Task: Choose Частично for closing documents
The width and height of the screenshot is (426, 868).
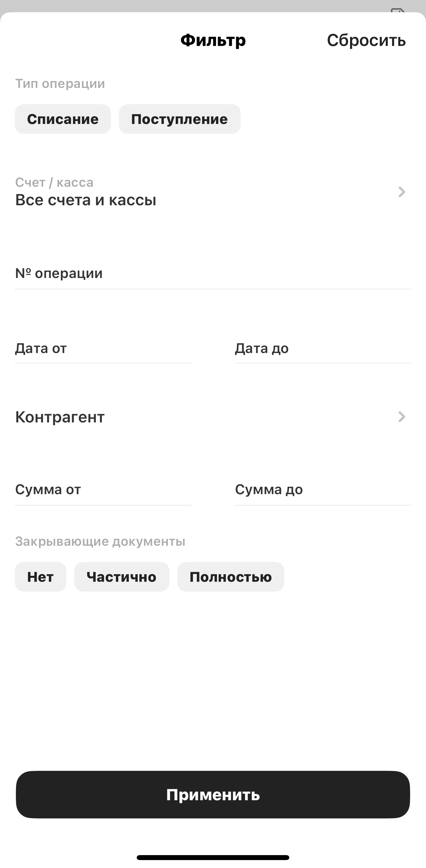Action: point(122,577)
